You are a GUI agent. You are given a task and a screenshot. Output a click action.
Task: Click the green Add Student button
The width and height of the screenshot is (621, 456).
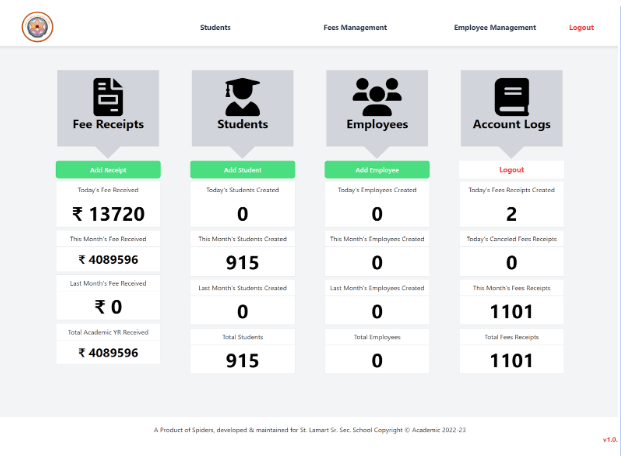(242, 170)
